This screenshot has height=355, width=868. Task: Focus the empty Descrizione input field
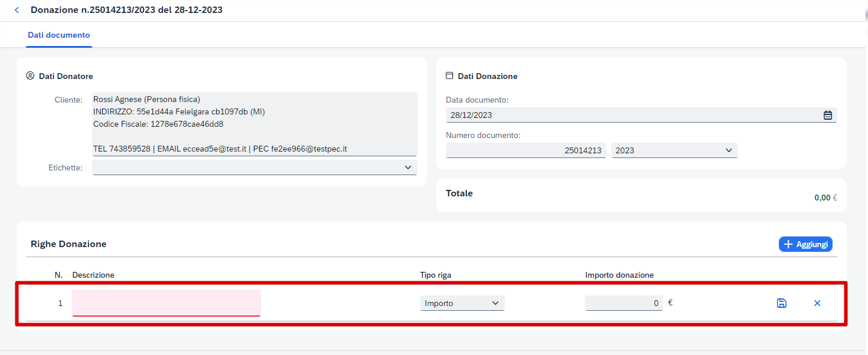(166, 303)
